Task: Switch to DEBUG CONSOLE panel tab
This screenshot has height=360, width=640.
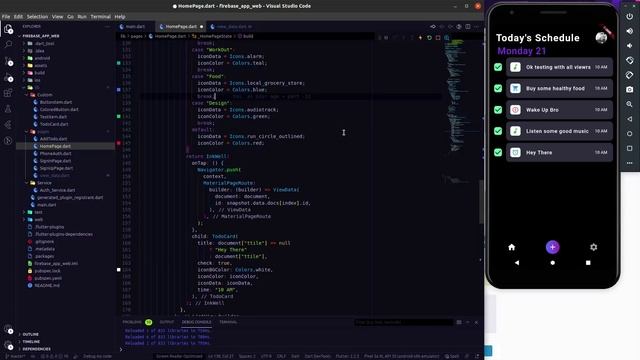Action: tap(196, 322)
